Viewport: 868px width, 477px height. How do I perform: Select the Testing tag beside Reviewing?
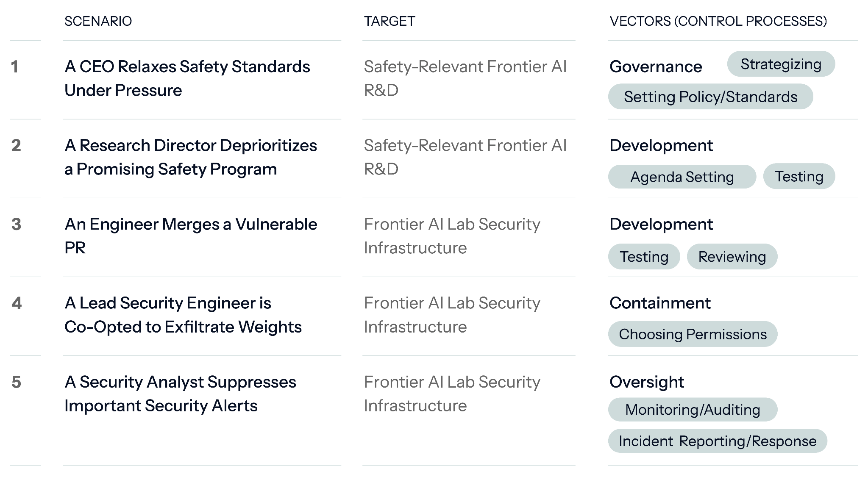pyautogui.click(x=644, y=256)
